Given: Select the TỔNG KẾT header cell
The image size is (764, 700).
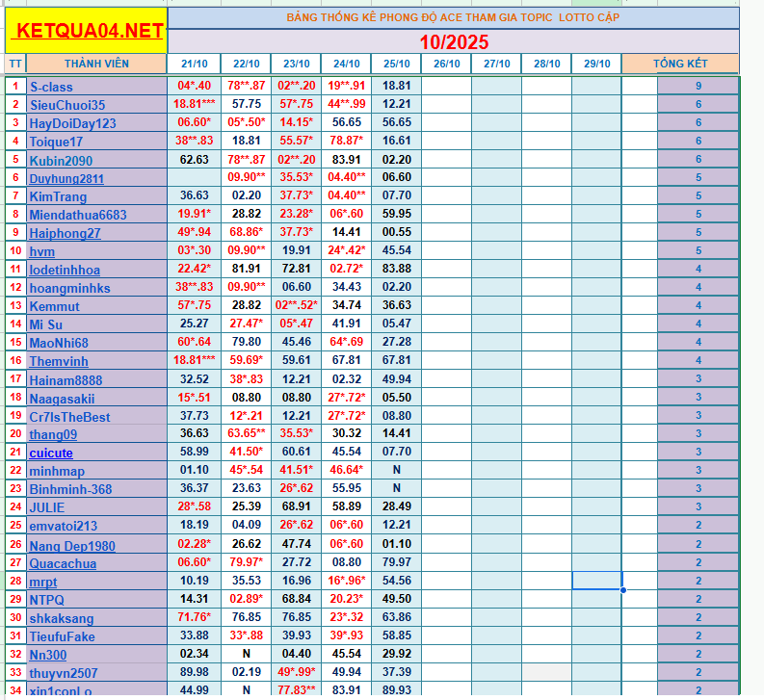Looking at the screenshot, I should click(x=680, y=64).
